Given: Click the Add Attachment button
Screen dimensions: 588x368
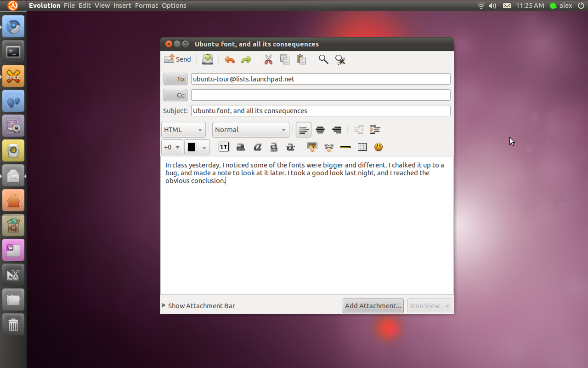Looking at the screenshot, I should (373, 306).
